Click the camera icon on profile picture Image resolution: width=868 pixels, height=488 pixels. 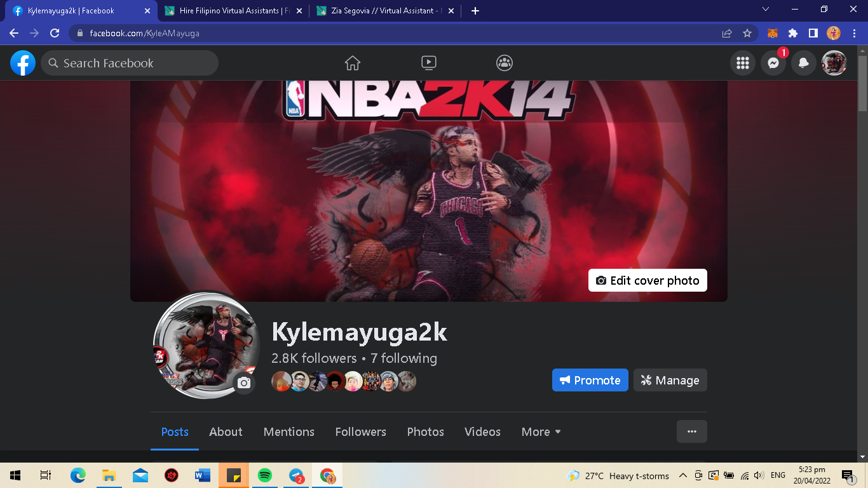tap(244, 383)
